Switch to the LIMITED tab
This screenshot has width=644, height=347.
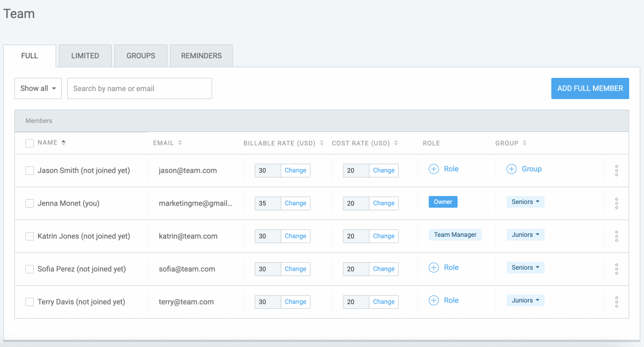(x=85, y=55)
